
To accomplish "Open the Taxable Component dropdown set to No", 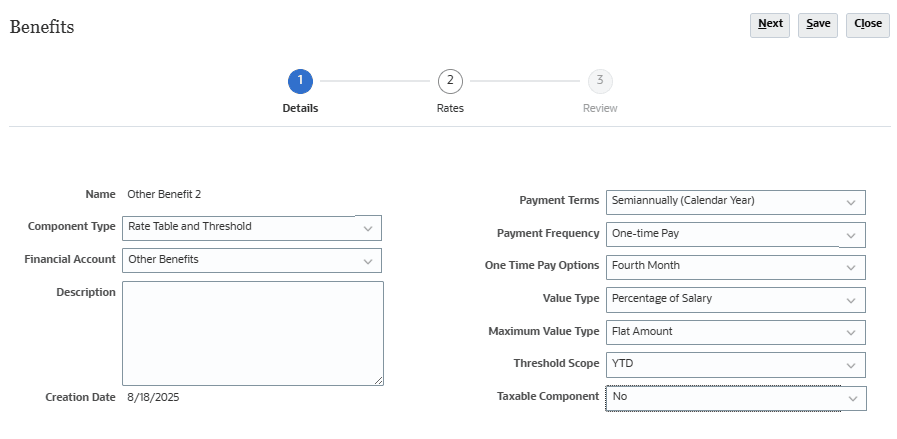I will click(736, 398).
